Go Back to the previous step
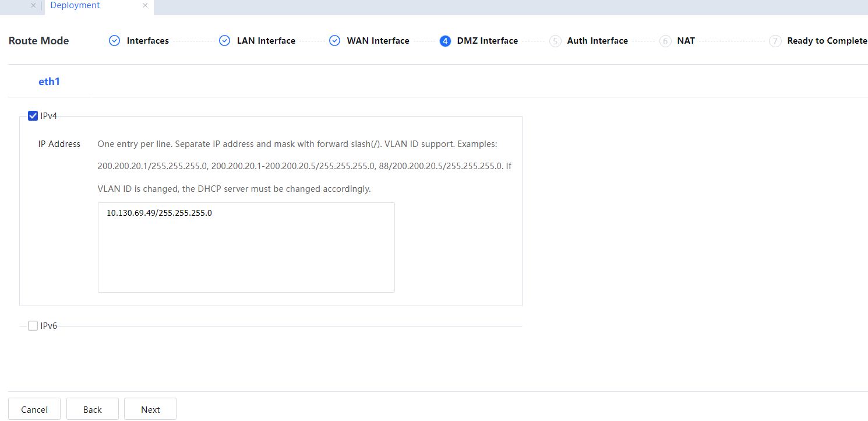 tap(92, 409)
